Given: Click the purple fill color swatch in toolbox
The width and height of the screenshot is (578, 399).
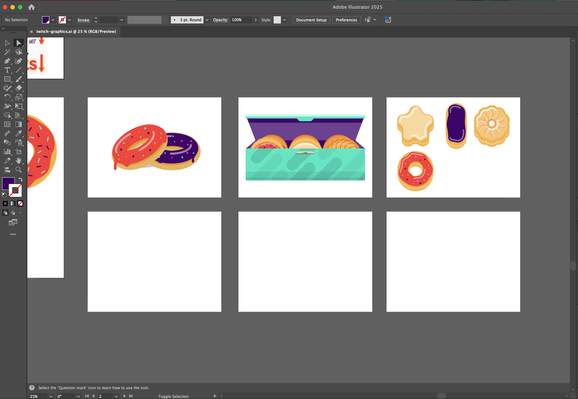Looking at the screenshot, I should 8,183.
